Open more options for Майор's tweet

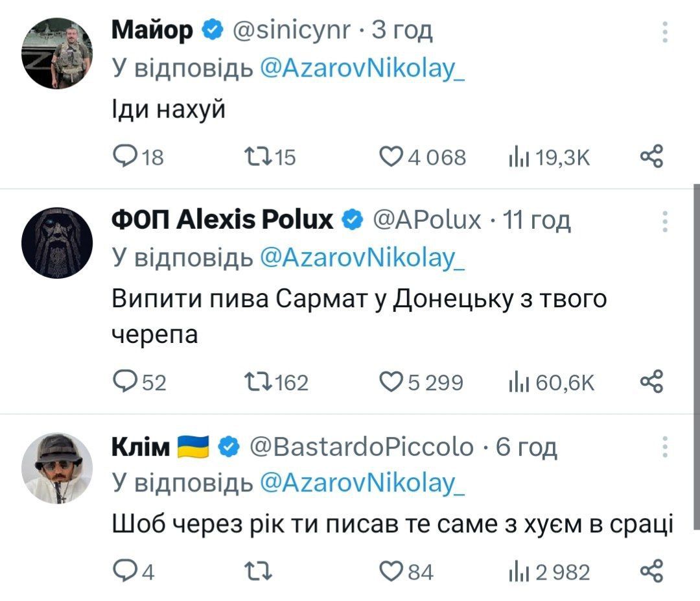664,32
